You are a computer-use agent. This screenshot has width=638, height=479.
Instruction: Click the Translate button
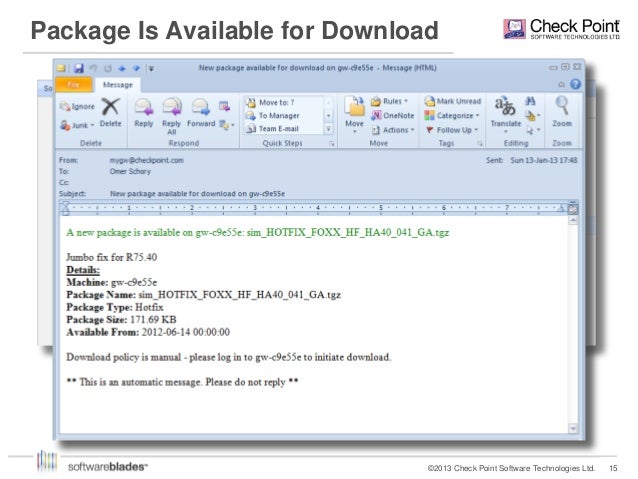[x=505, y=115]
